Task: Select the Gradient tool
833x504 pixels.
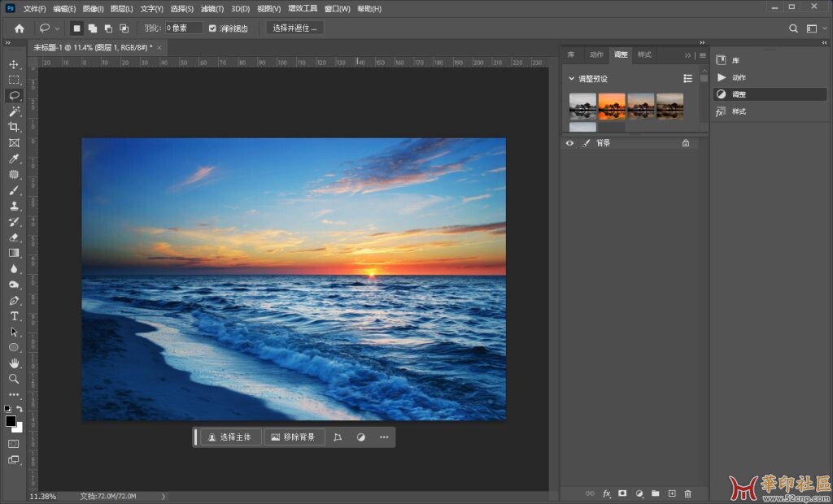Action: point(14,253)
